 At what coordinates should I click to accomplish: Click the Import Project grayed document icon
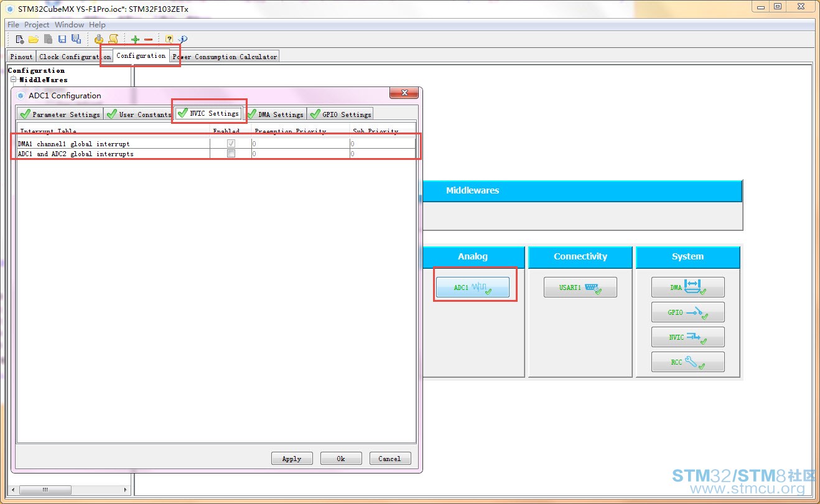48,39
